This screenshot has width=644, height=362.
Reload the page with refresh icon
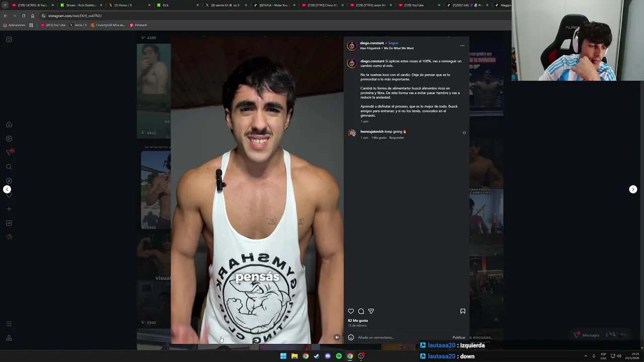tap(23, 16)
